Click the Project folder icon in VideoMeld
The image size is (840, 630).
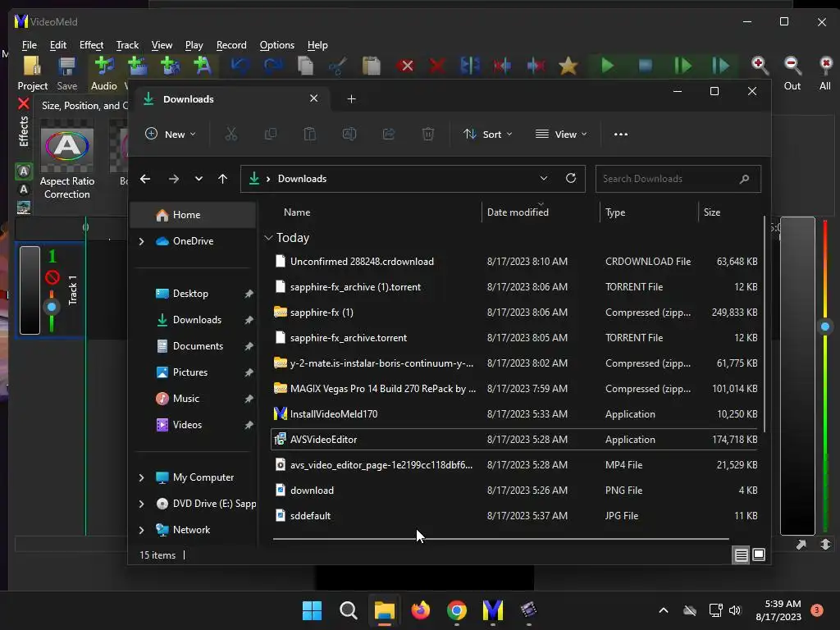coord(32,66)
